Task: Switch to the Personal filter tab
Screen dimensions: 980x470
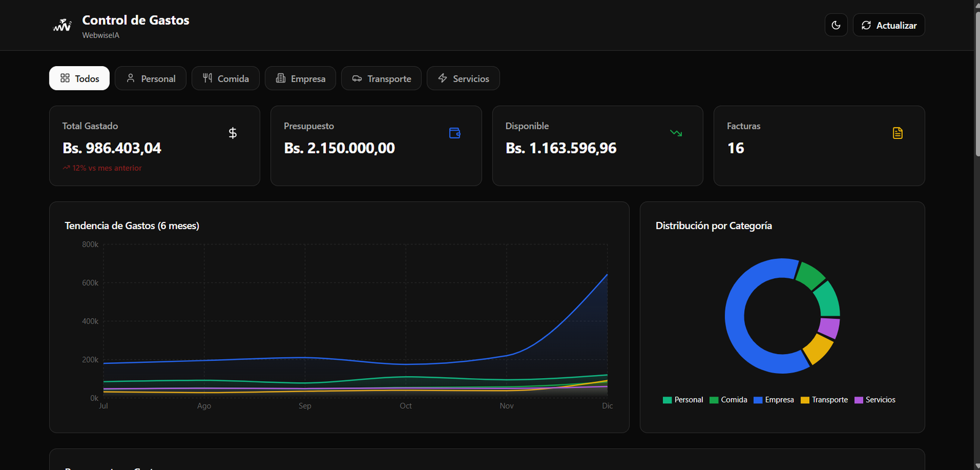Action: pos(151,78)
